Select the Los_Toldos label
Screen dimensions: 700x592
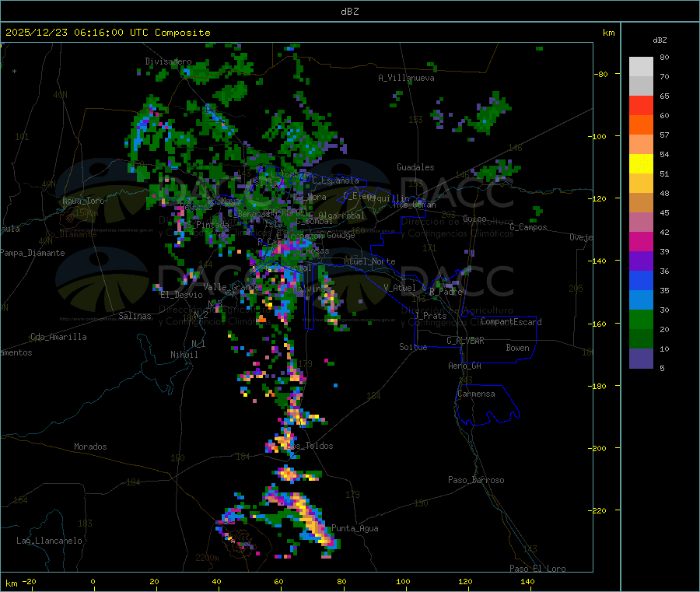[310, 446]
